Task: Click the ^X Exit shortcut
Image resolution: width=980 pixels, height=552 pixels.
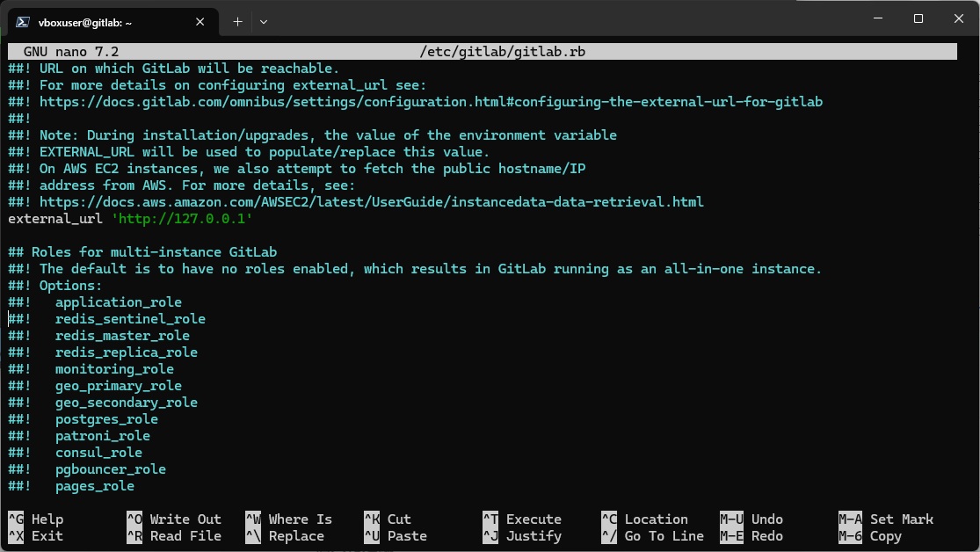Action: click(x=36, y=536)
